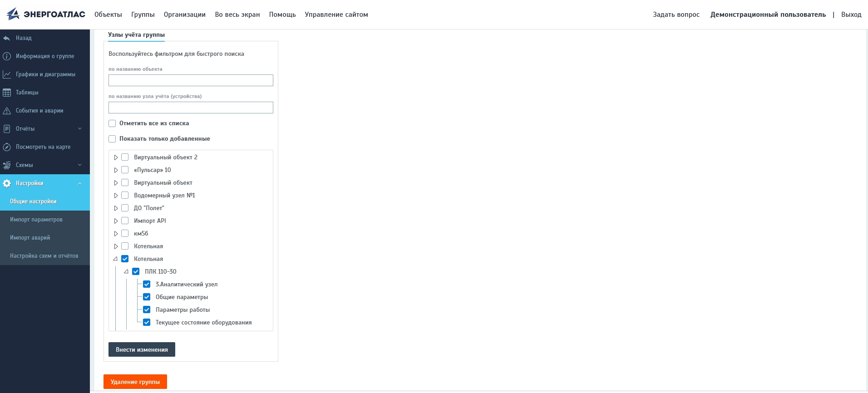Expand the Импорт API tree node
Image resolution: width=868 pixels, height=393 pixels.
click(116, 221)
